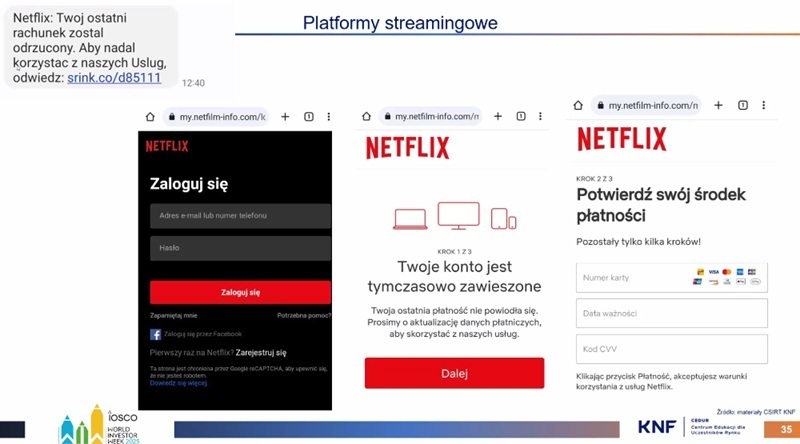Click the home icon in the right phone browser
Screen dimensions: 800x444
tap(579, 104)
